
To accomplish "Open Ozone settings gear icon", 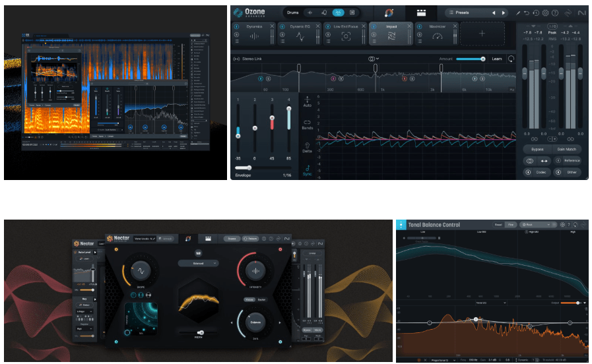I will pos(545,13).
